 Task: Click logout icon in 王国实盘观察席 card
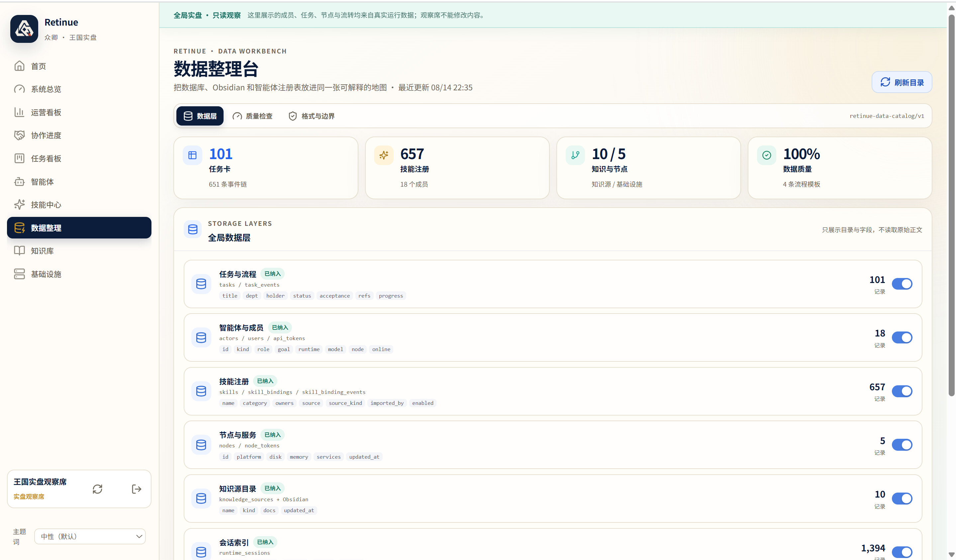(x=137, y=489)
